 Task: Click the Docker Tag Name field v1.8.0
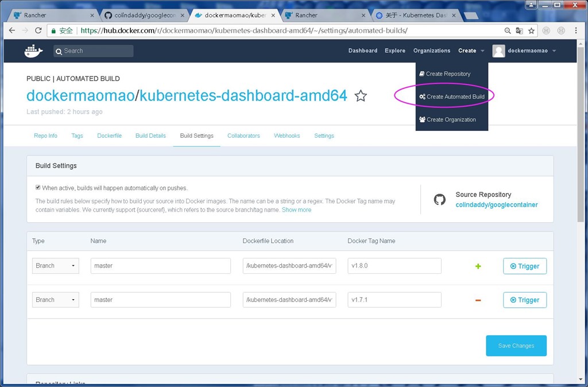click(394, 266)
